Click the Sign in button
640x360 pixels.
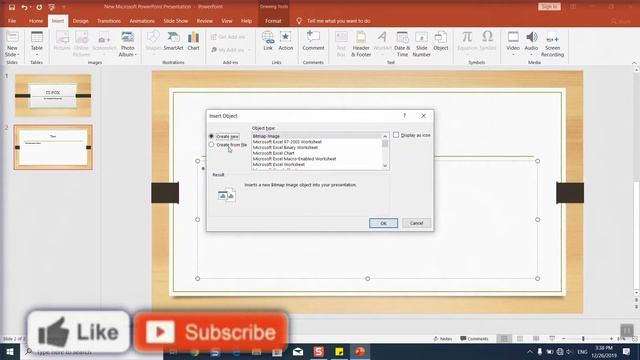point(549,7)
